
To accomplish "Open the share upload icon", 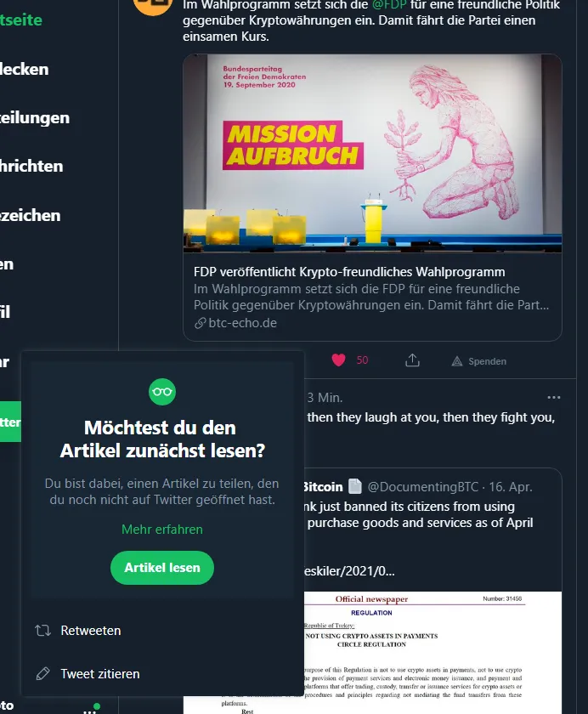I will click(x=412, y=360).
